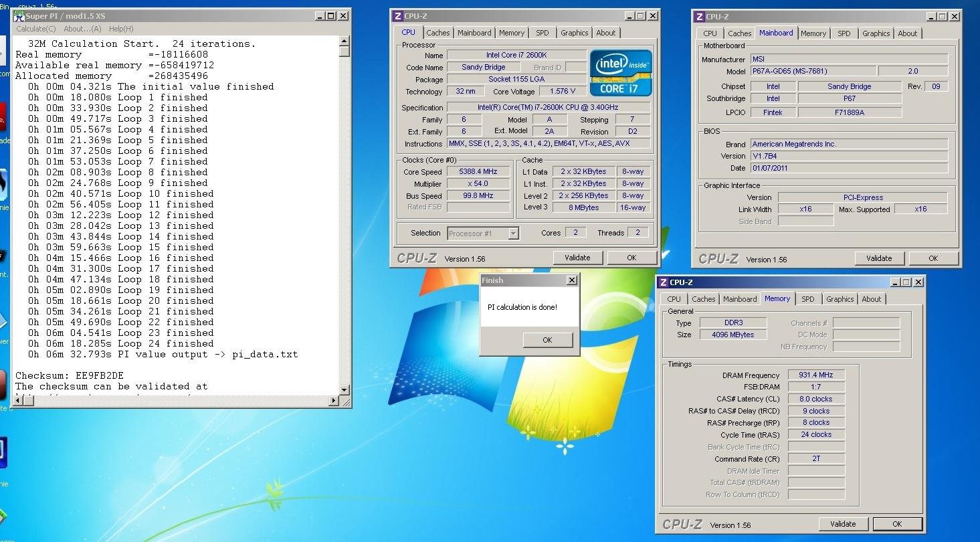Select Caches tab in Mainboard window
This screenshot has height=542, width=980.
[740, 33]
